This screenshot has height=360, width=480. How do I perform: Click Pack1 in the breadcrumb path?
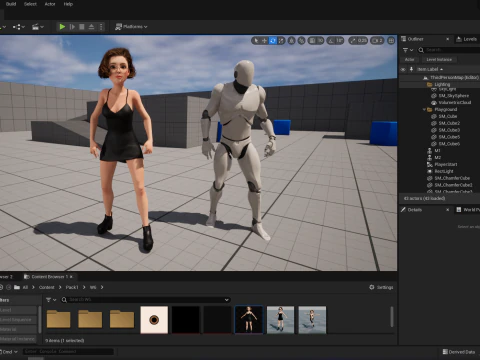coord(72,287)
